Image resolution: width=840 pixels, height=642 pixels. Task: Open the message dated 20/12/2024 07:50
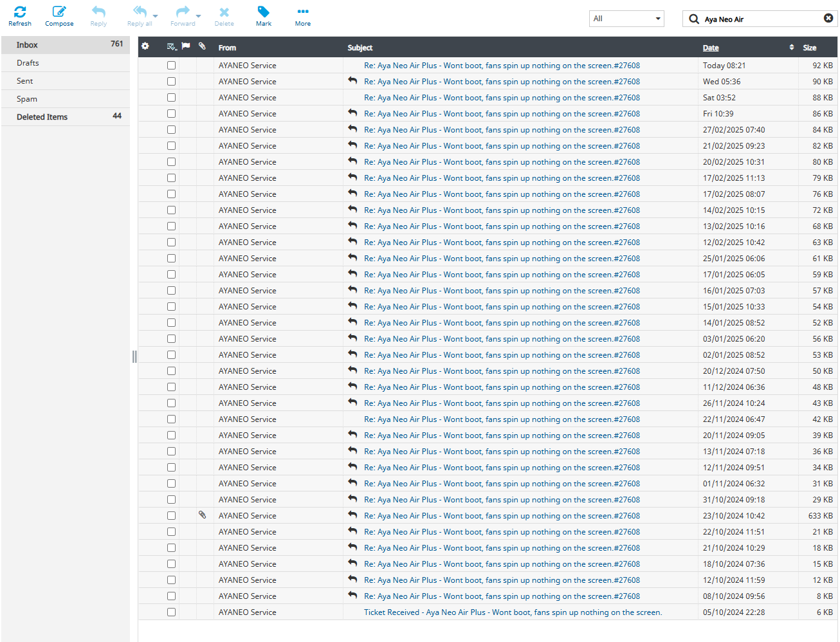(502, 371)
